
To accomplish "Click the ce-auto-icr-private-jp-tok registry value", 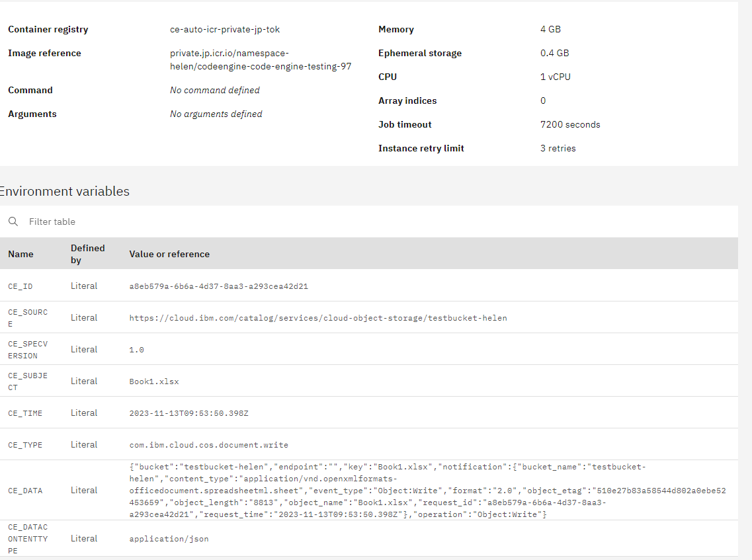I will tap(225, 29).
